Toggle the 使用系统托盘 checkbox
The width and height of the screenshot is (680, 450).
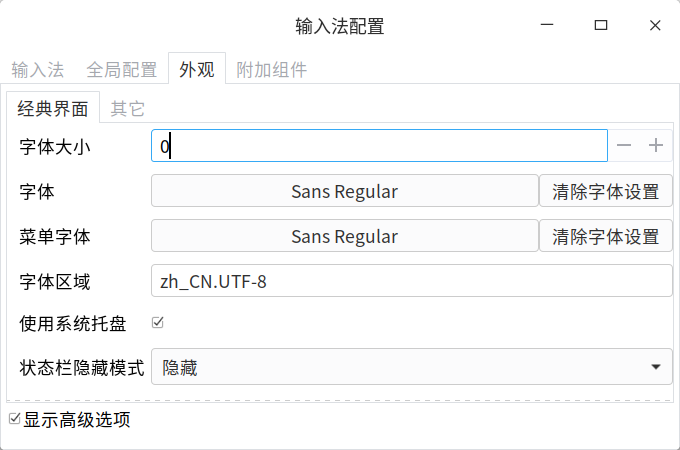click(157, 322)
